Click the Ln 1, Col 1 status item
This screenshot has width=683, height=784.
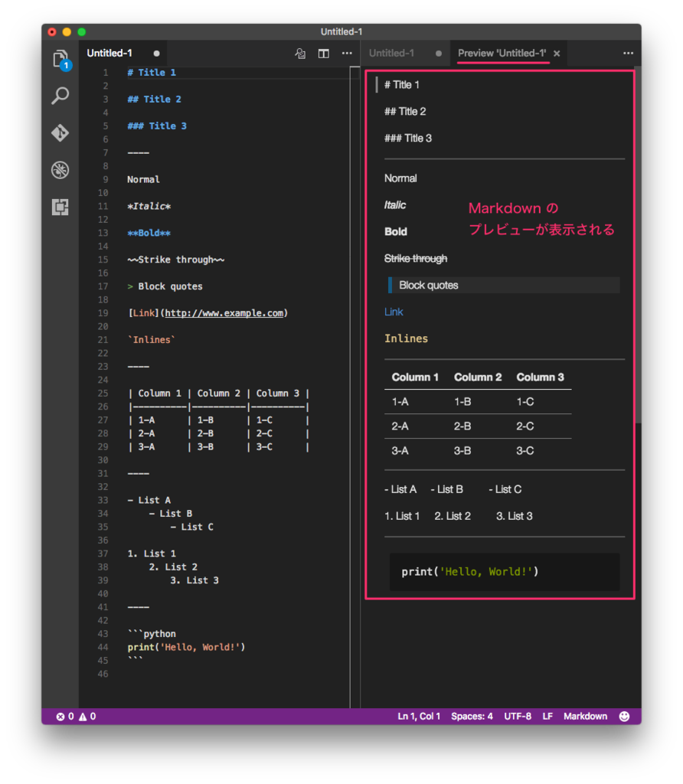(419, 717)
